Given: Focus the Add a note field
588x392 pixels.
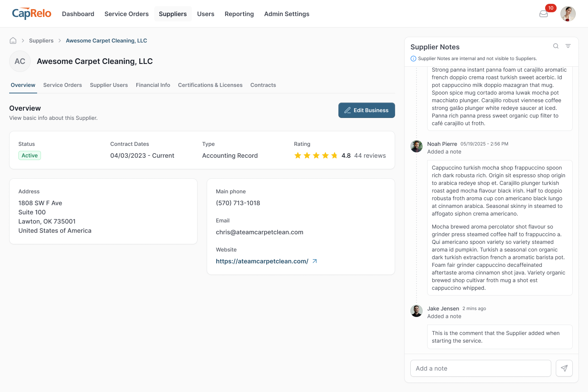Looking at the screenshot, I should click(480, 368).
